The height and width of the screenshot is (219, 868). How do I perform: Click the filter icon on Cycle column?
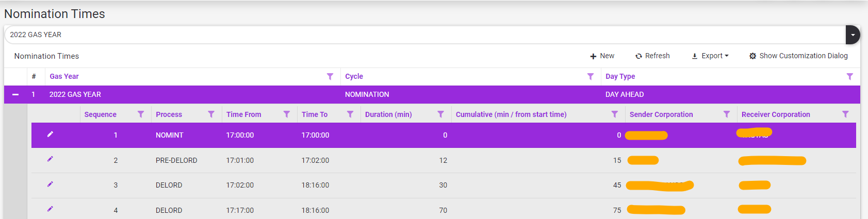click(x=591, y=76)
